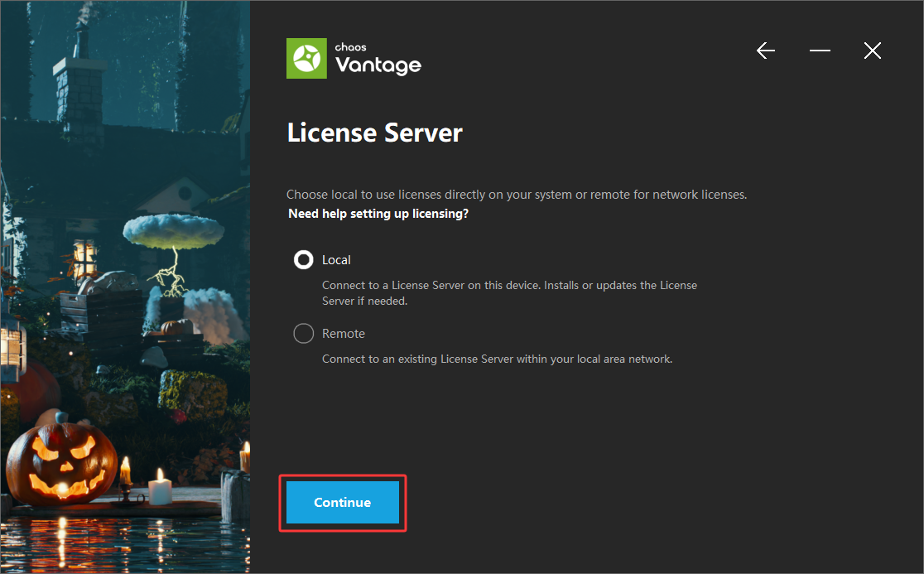The image size is (924, 574).
Task: Click the Continue button
Action: (x=343, y=502)
